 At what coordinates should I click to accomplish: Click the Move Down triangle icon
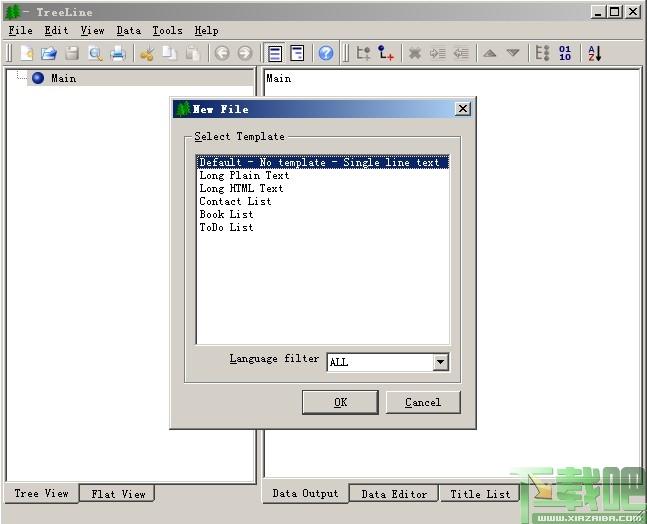click(x=513, y=53)
